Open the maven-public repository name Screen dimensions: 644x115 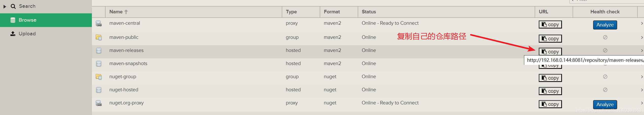(x=124, y=37)
